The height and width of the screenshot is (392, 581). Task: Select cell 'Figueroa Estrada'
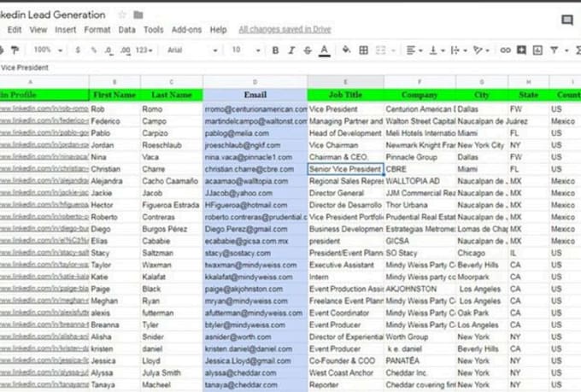[171, 205]
